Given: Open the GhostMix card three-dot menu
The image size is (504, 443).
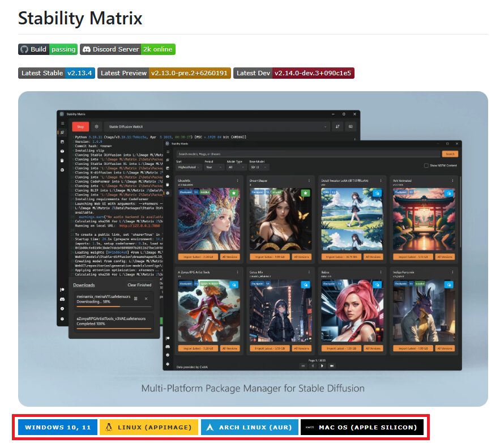Looking at the screenshot, I should (x=237, y=181).
